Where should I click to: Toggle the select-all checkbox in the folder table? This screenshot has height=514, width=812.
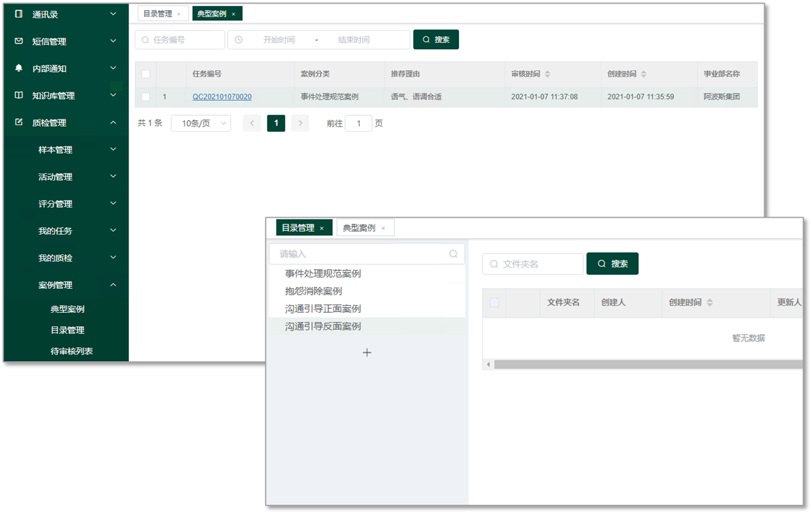(x=494, y=302)
